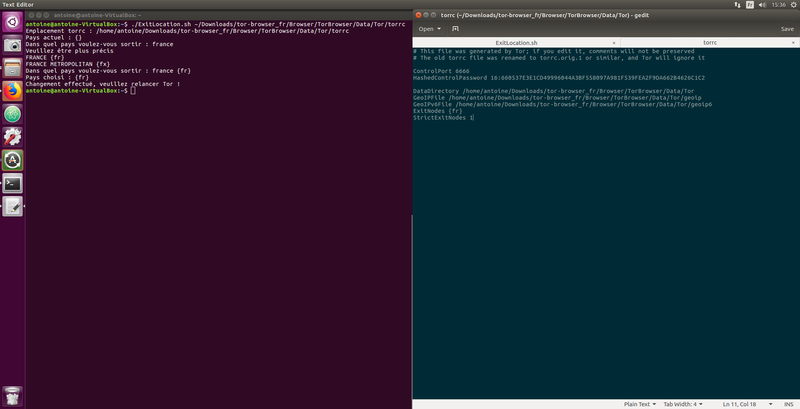
Task: Open Ubuntu Dash search launcher
Action: point(12,24)
